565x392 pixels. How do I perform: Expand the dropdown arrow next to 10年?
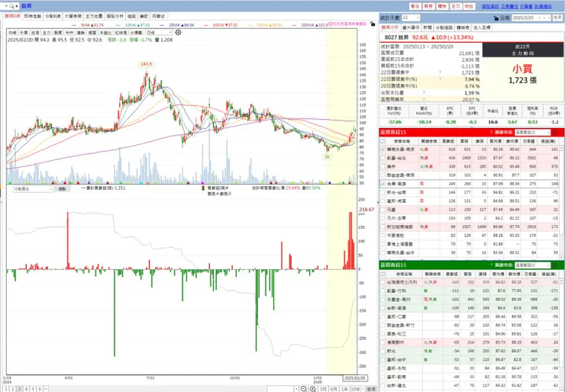[362, 389]
